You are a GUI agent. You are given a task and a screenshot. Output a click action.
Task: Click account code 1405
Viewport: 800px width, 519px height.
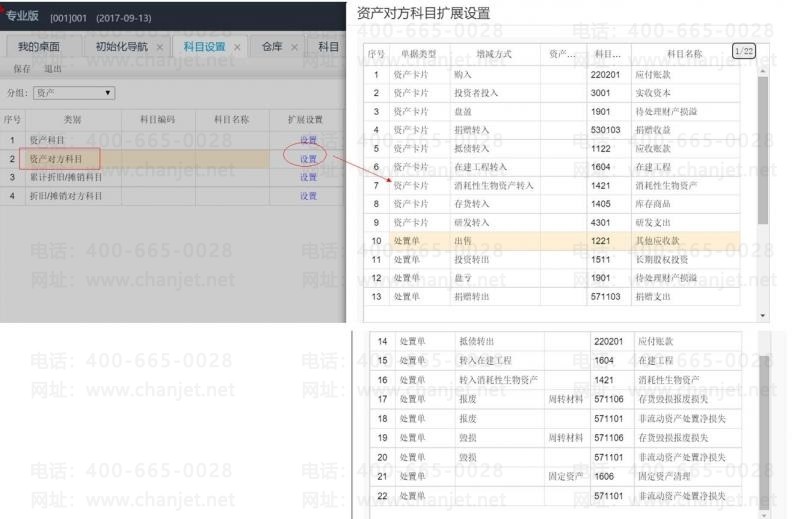point(600,204)
